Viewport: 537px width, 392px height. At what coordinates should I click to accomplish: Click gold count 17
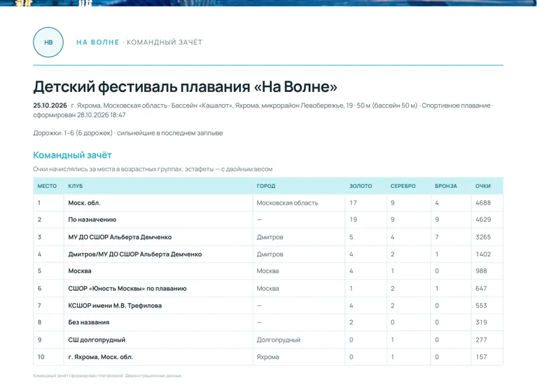pos(353,203)
